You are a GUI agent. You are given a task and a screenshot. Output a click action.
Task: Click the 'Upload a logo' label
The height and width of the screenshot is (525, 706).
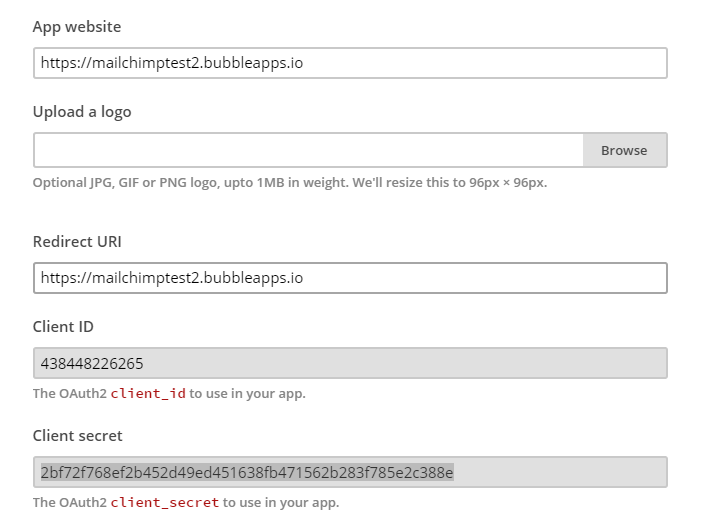click(82, 112)
